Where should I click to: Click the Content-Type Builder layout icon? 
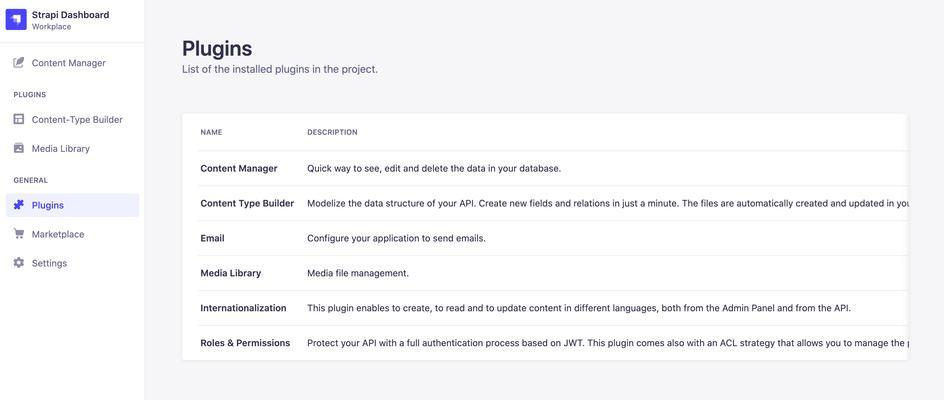tap(19, 119)
